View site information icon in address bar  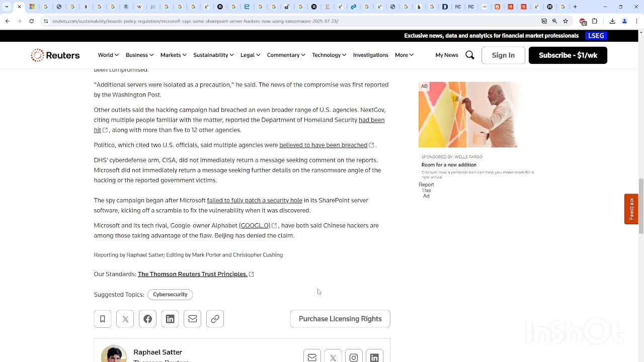pos(45,21)
